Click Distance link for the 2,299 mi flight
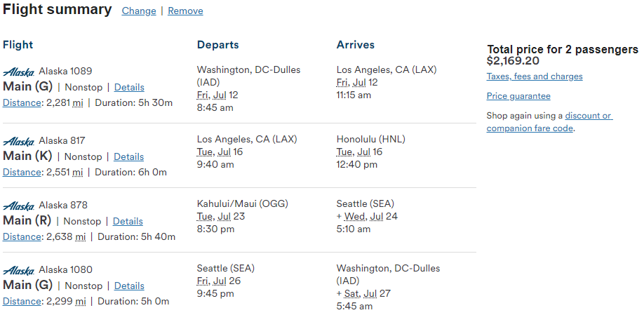This screenshot has width=644, height=315. coord(22,301)
